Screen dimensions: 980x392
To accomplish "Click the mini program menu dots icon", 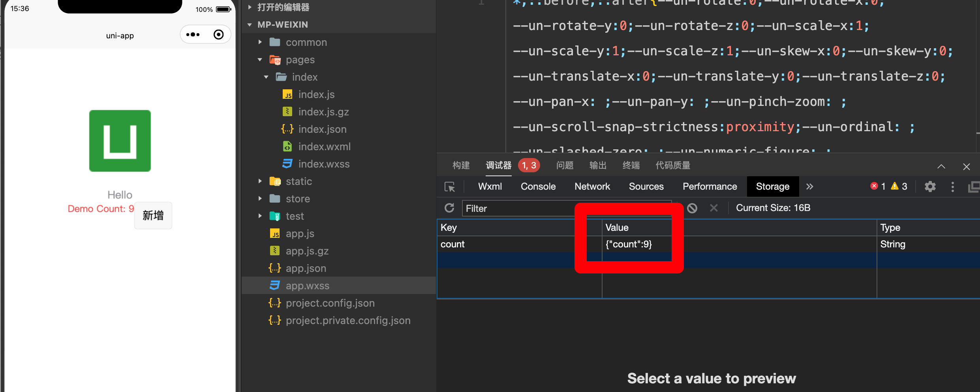I will tap(193, 35).
